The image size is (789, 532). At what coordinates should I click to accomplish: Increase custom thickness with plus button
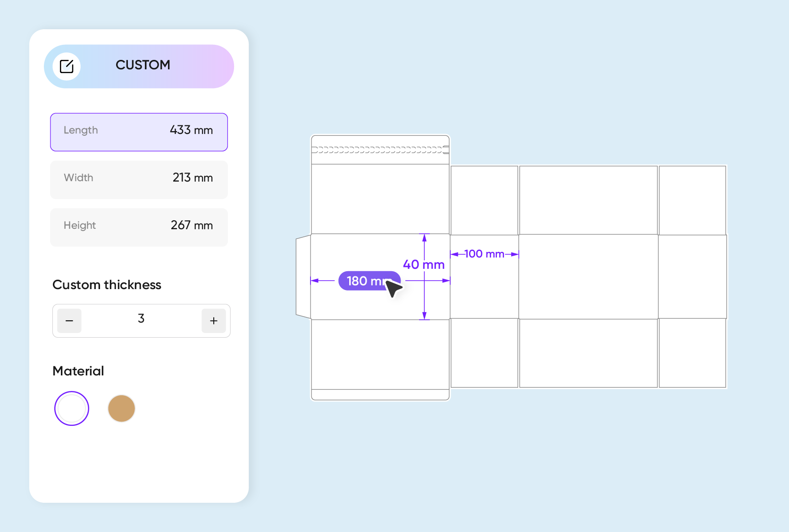214,321
